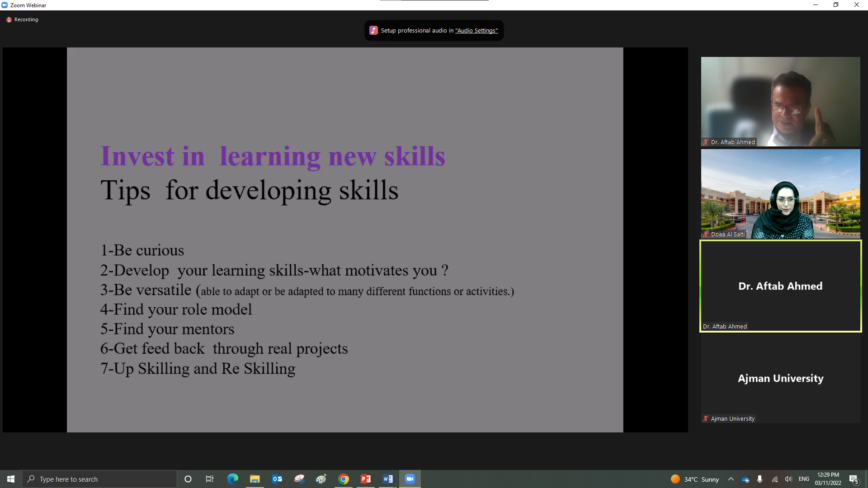The width and height of the screenshot is (868, 488).
Task: Open File Explorer from taskbar
Action: 255,479
